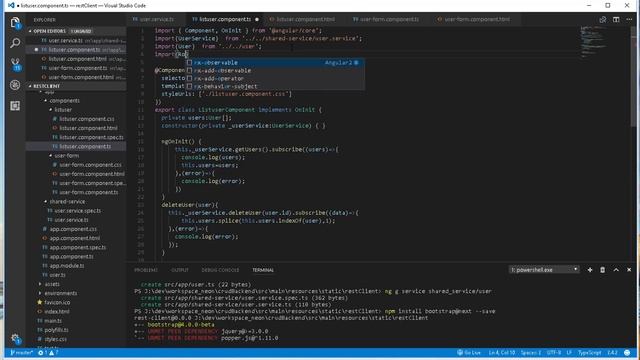Expand the environments folder

(60, 293)
